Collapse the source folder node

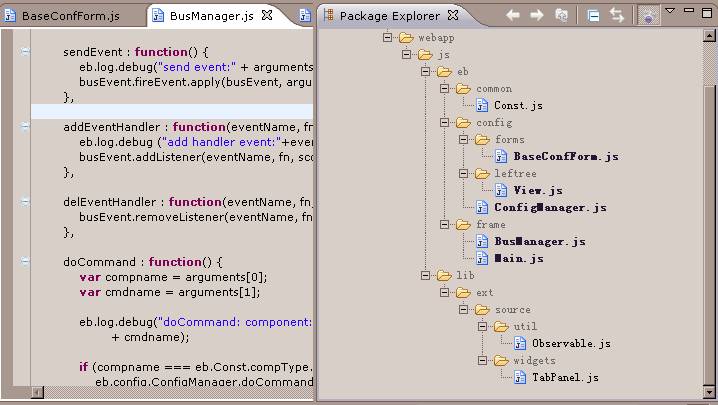(463, 309)
